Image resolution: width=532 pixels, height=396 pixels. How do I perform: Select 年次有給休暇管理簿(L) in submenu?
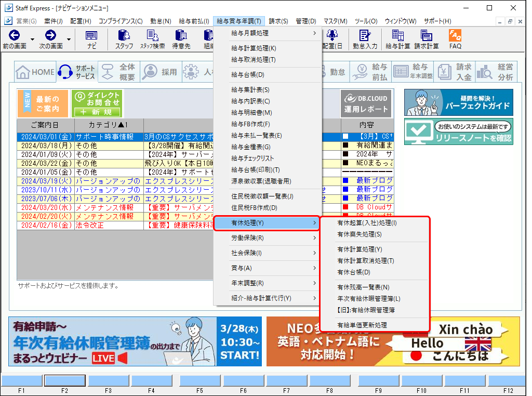pyautogui.click(x=375, y=299)
